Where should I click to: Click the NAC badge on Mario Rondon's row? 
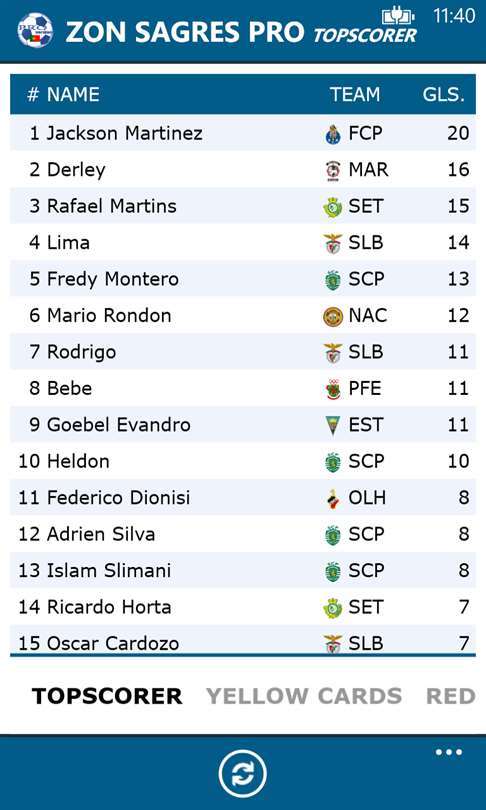pyautogui.click(x=333, y=316)
